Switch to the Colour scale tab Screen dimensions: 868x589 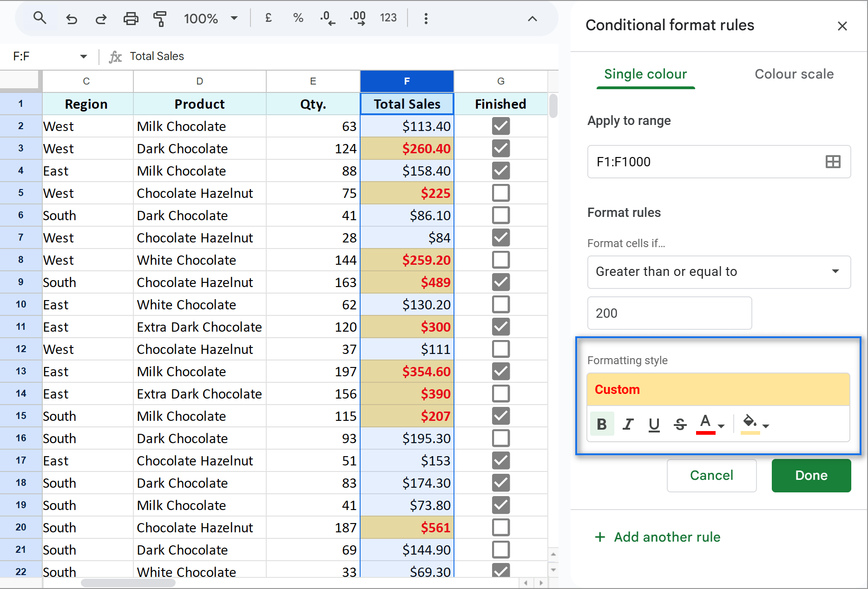click(x=794, y=74)
